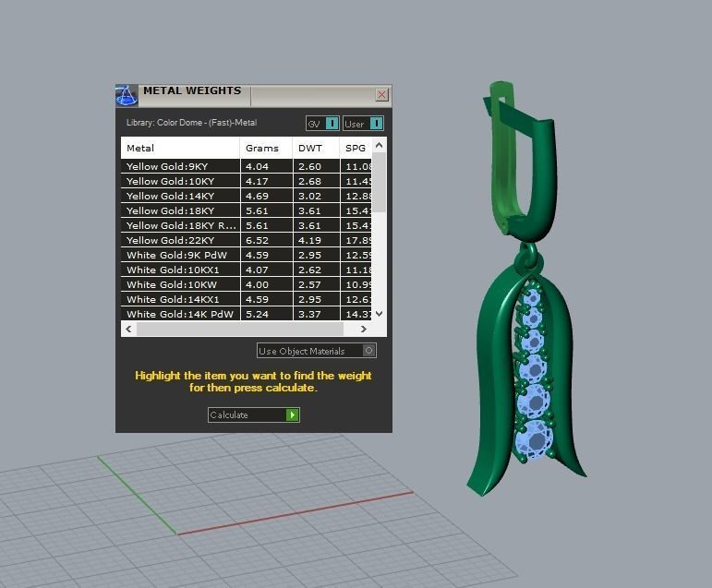Image resolution: width=712 pixels, height=588 pixels.
Task: Click the Calculate button
Action: click(x=253, y=415)
